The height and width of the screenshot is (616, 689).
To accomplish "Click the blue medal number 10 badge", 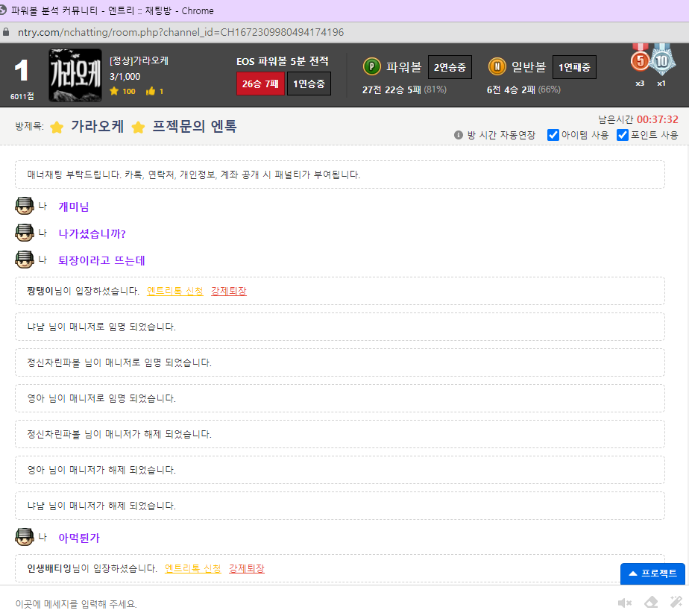I will 661,60.
